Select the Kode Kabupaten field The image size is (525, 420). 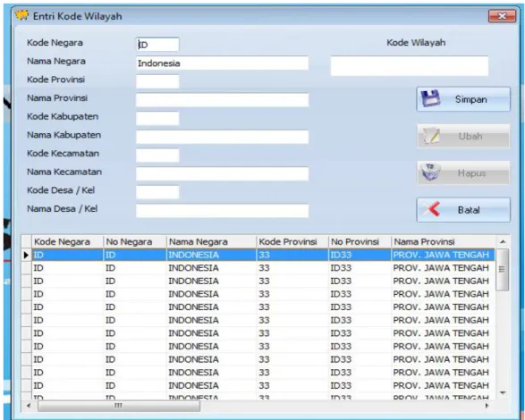coord(157,119)
